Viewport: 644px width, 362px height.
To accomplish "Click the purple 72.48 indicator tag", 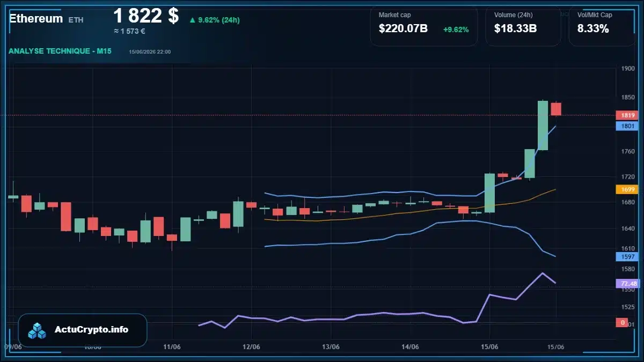I will point(628,283).
